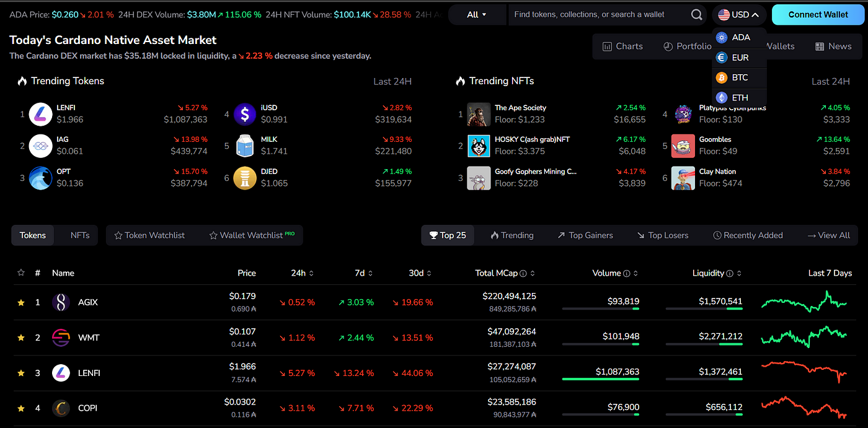
Task: Open the News navigation item
Action: click(833, 46)
